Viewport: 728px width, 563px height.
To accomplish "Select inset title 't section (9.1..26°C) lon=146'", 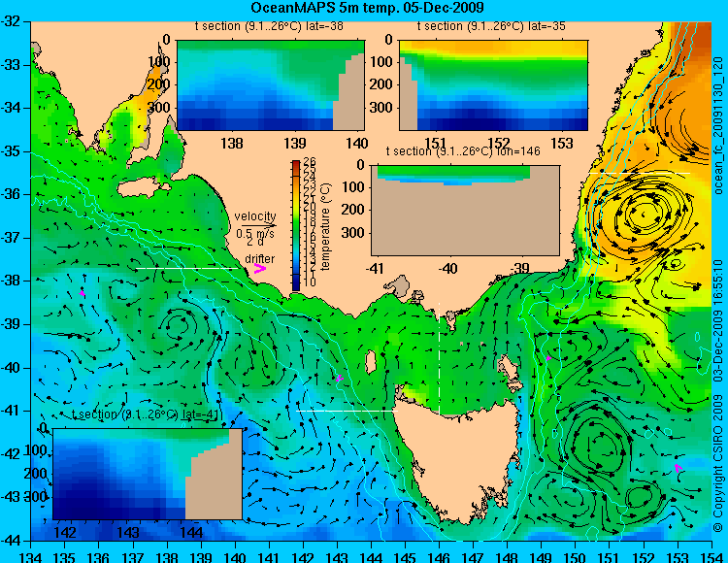I will (463, 151).
